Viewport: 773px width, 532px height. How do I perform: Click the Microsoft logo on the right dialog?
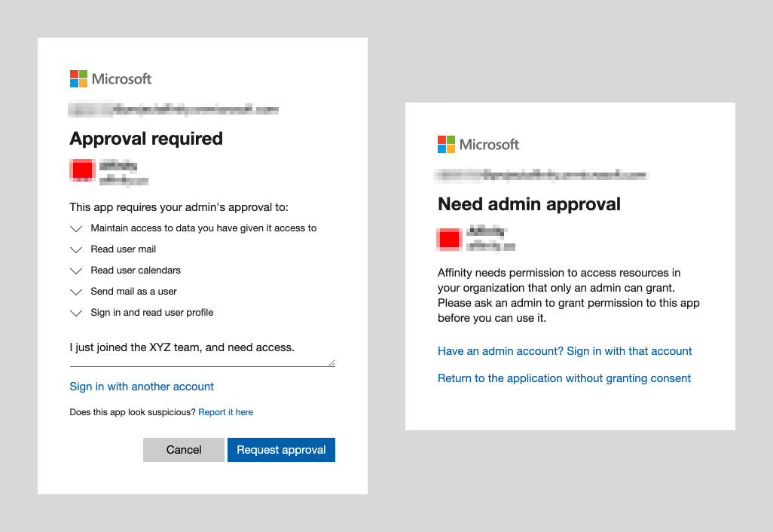click(478, 144)
